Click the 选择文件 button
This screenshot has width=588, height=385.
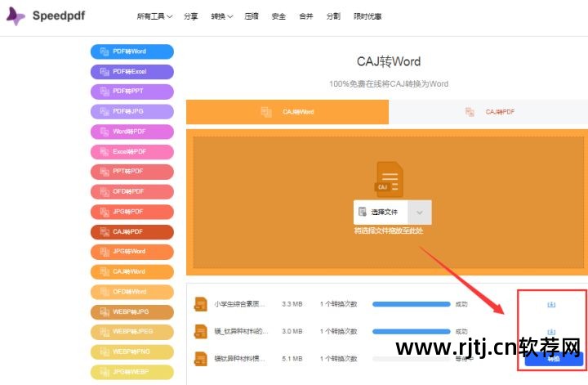(381, 212)
